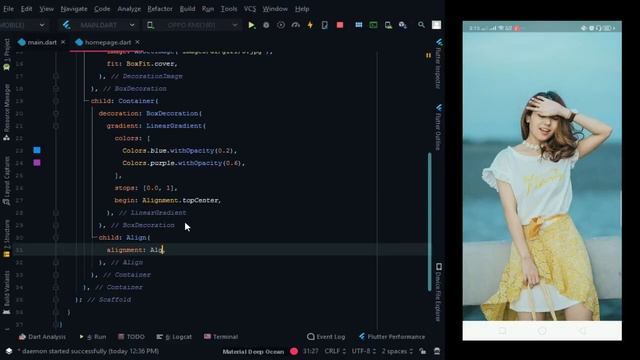Click Material Deep Ocean theme label

pyautogui.click(x=253, y=351)
